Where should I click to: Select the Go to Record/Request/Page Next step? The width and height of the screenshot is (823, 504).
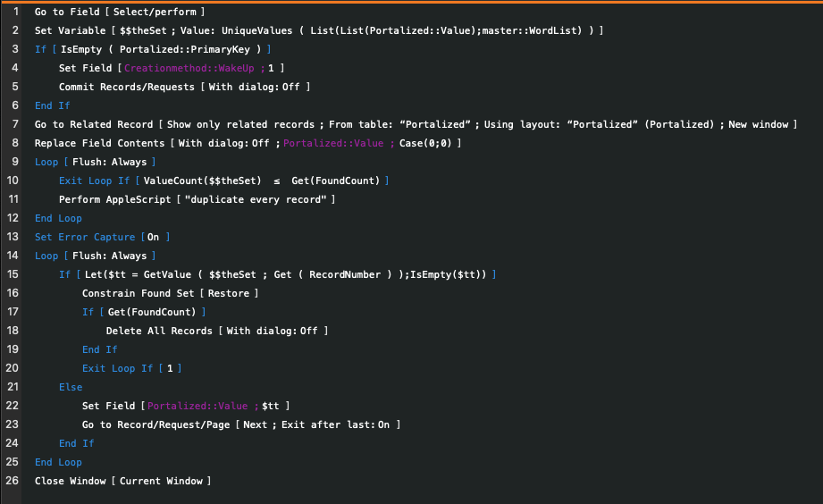[x=241, y=424]
